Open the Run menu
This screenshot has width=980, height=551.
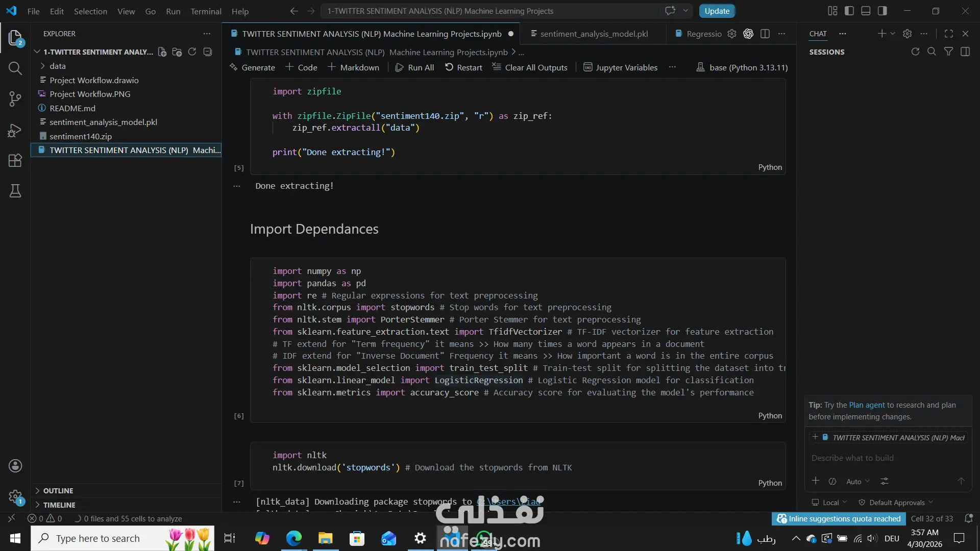[x=173, y=11]
